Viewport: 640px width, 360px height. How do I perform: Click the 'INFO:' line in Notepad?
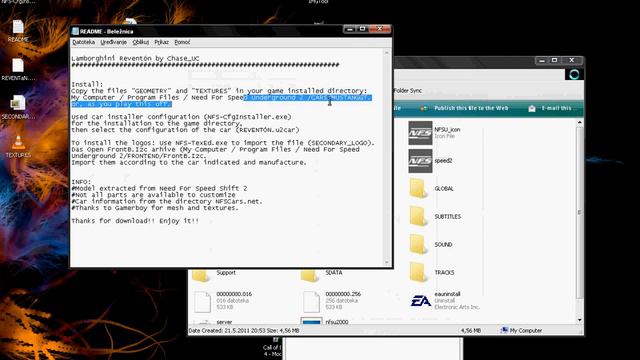coord(81,182)
